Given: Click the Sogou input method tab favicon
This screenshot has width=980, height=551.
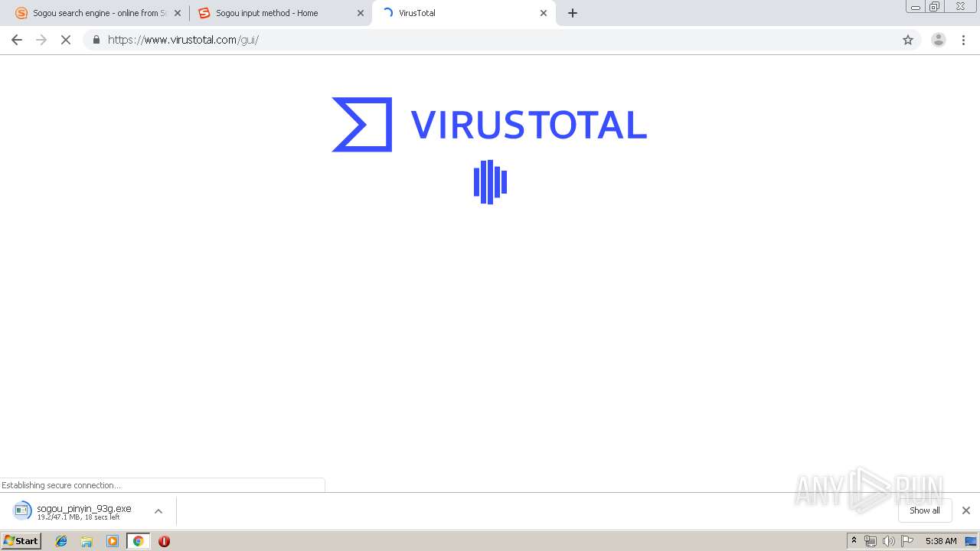Looking at the screenshot, I should click(204, 13).
